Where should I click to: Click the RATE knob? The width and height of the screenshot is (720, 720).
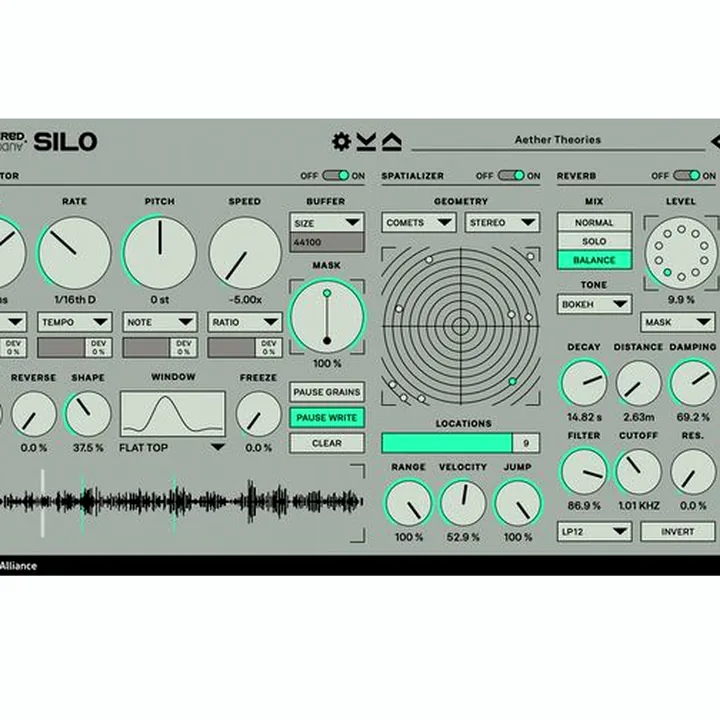75,253
